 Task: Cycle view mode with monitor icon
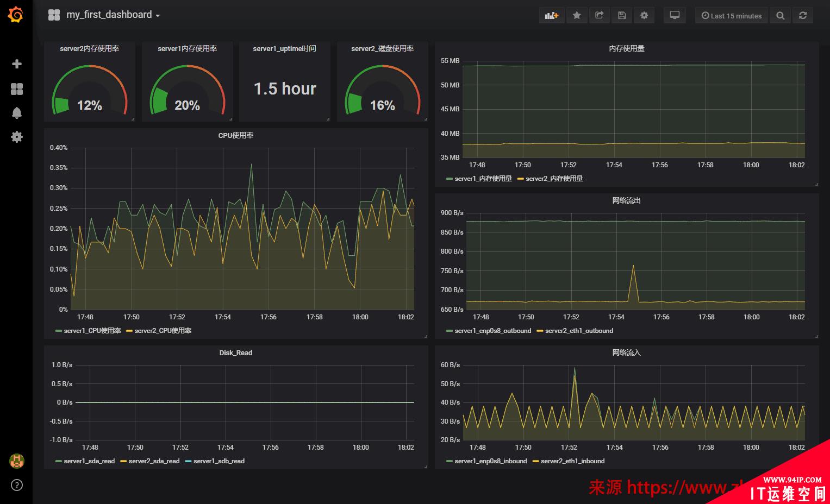point(675,16)
